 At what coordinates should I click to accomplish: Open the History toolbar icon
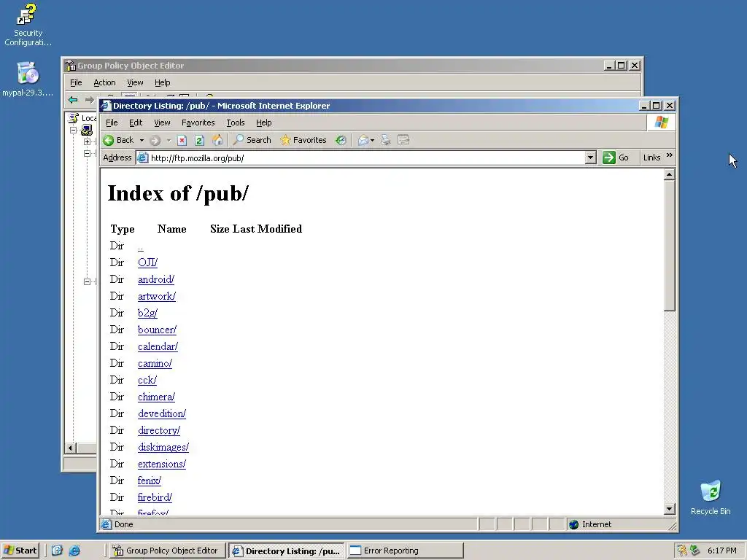(341, 140)
